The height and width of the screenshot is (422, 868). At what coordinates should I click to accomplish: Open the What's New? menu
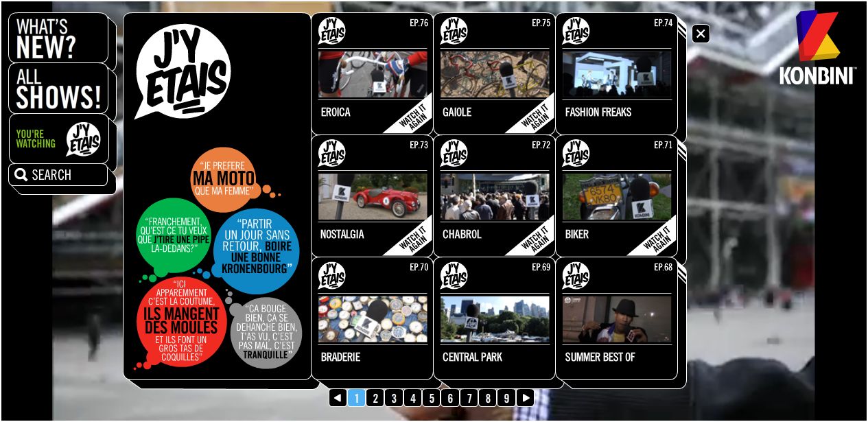(x=58, y=38)
